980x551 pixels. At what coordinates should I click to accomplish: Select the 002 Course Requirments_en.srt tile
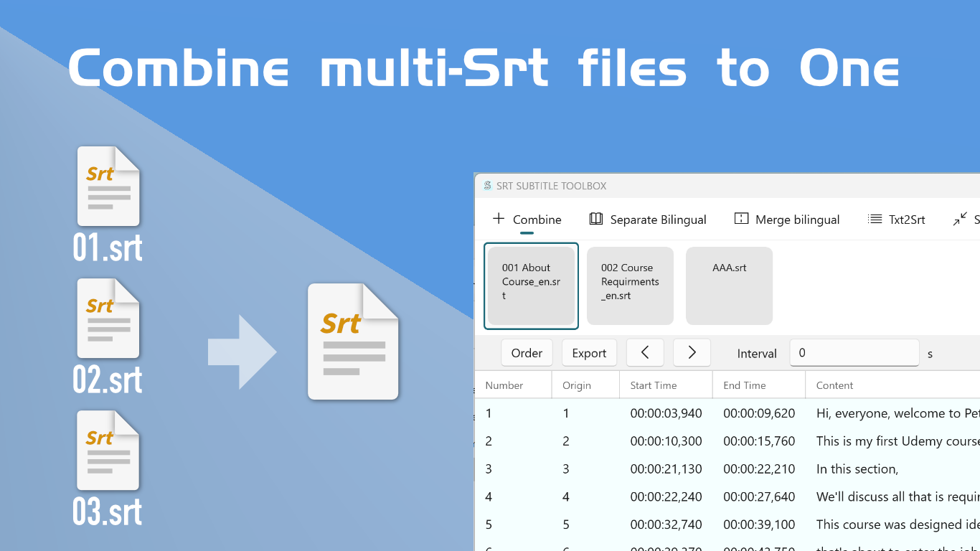(630, 286)
